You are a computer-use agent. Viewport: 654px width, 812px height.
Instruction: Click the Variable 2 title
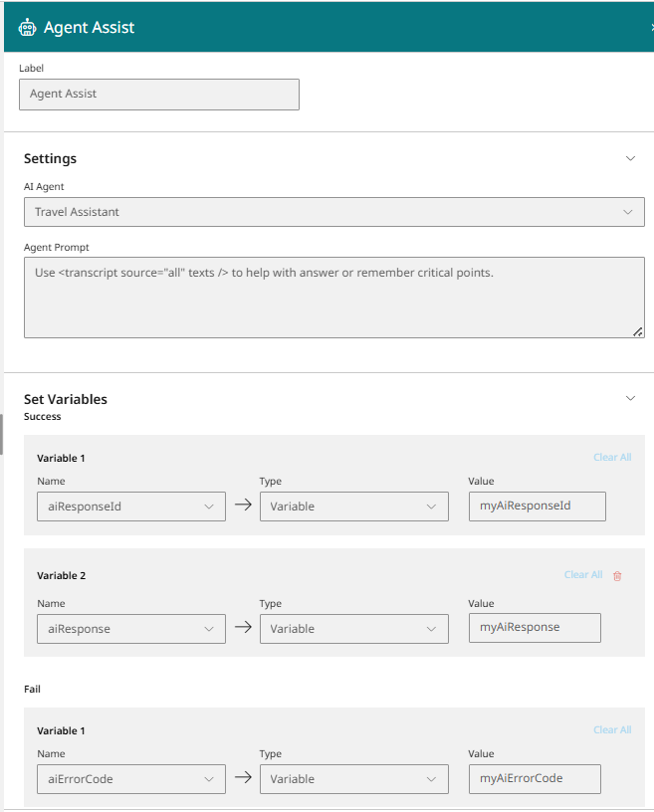click(61, 576)
